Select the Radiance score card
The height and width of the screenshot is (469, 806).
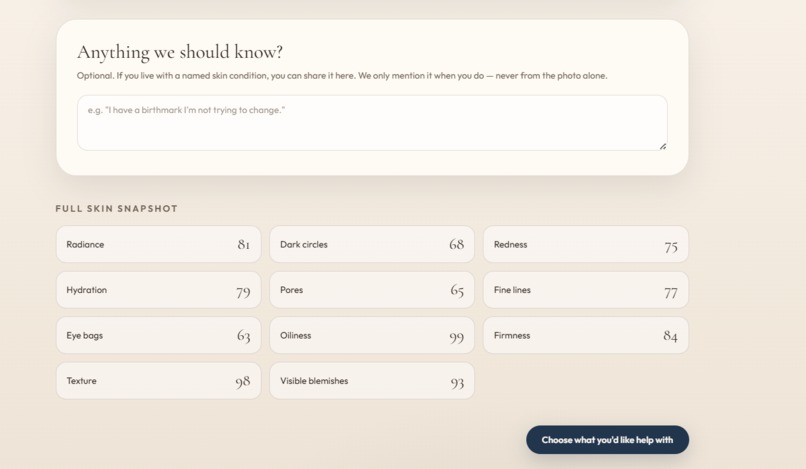158,244
